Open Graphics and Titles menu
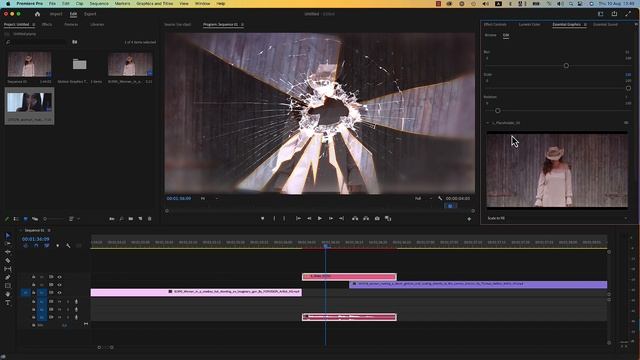The width and height of the screenshot is (640, 360). click(155, 3)
